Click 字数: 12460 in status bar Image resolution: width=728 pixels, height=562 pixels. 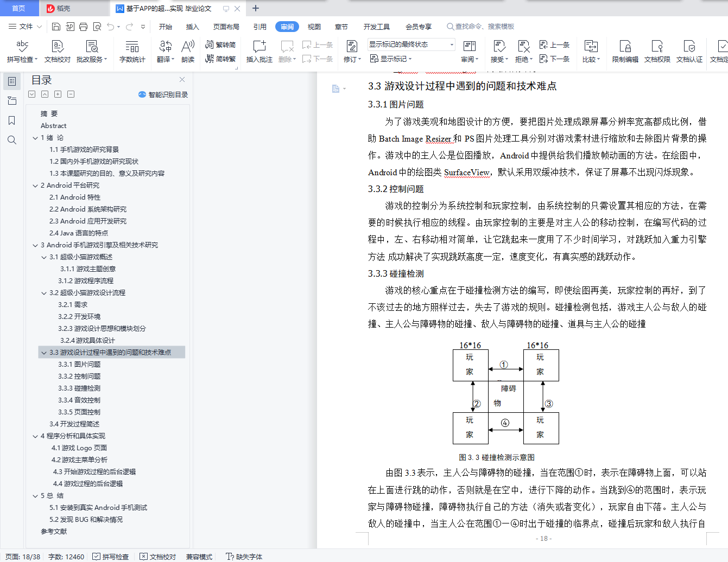pos(66,557)
